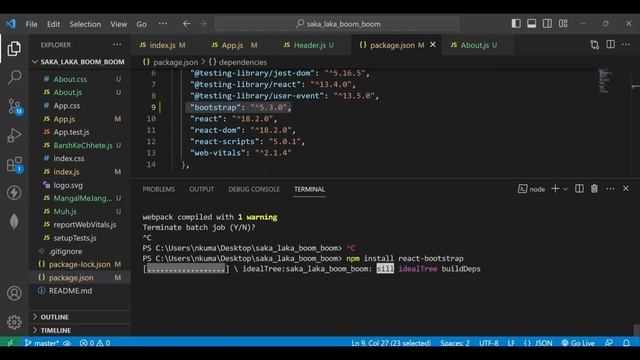Open README.md in the explorer
640x360 pixels.
tap(80, 291)
